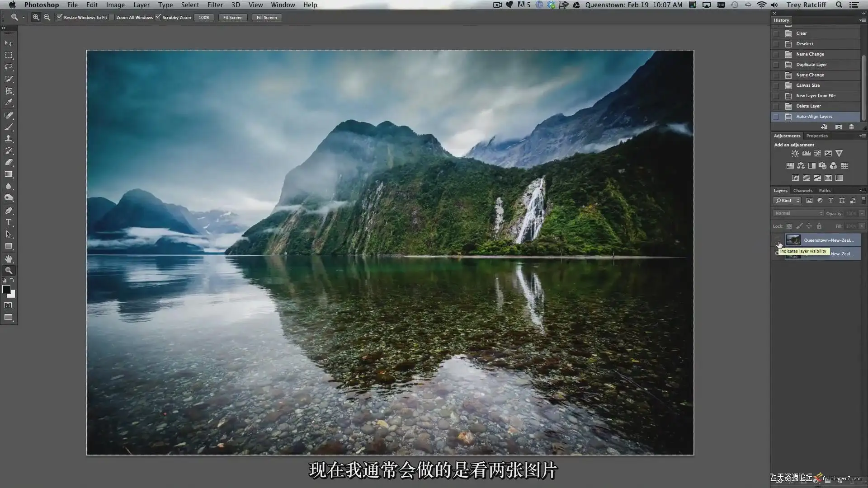Select the Eraser tool

(x=9, y=162)
